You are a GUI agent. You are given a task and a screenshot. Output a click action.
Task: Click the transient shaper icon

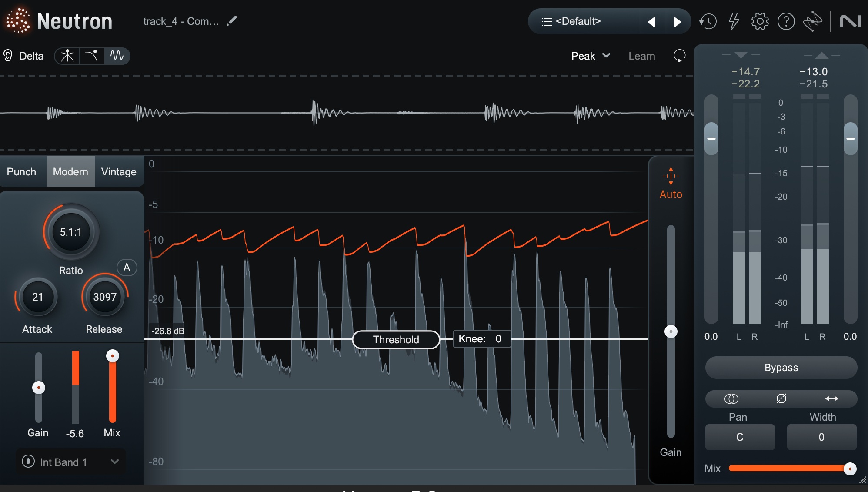92,55
